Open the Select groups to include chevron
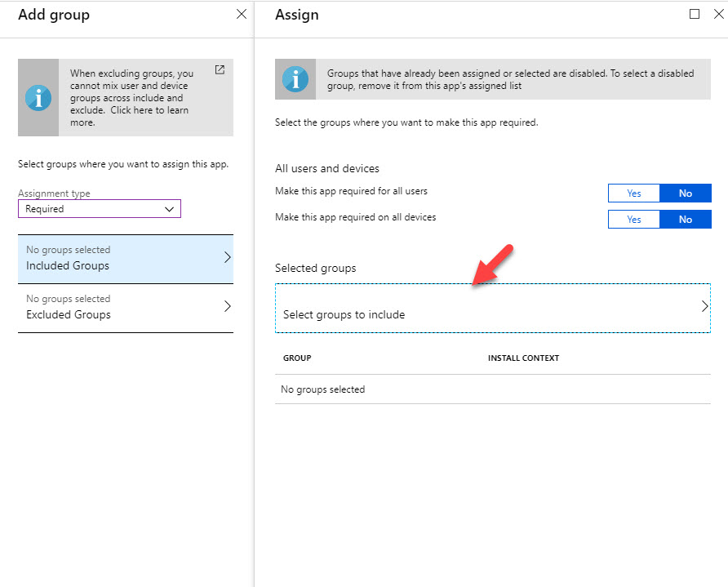Screen dimensions: 728x587 pyautogui.click(x=705, y=306)
